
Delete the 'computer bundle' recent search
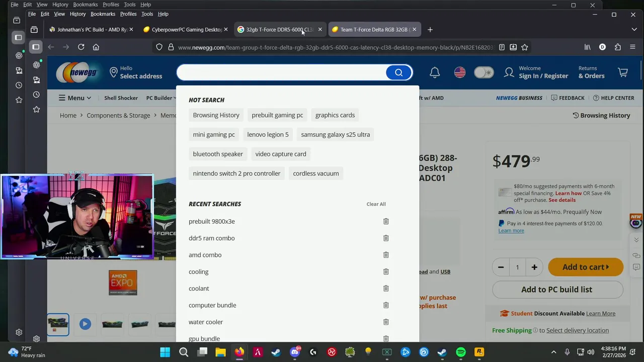click(x=386, y=305)
